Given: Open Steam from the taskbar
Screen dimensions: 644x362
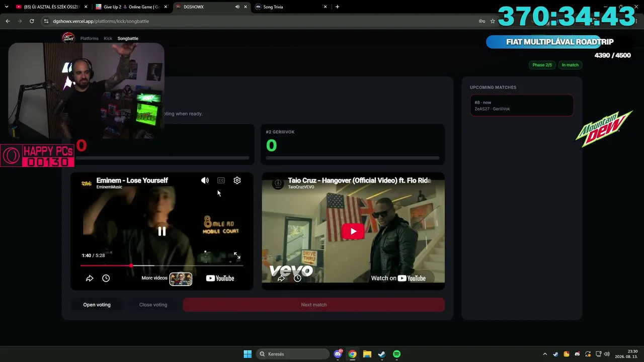Looking at the screenshot, I should (x=382, y=354).
